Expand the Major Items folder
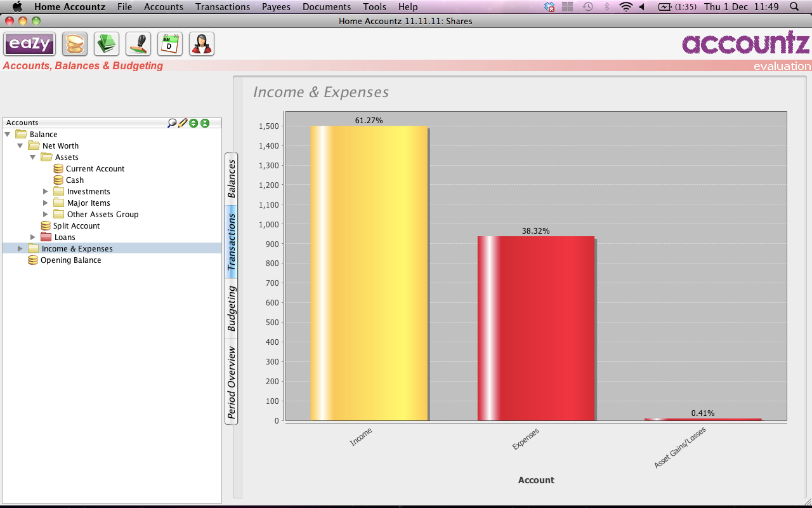 coord(46,203)
